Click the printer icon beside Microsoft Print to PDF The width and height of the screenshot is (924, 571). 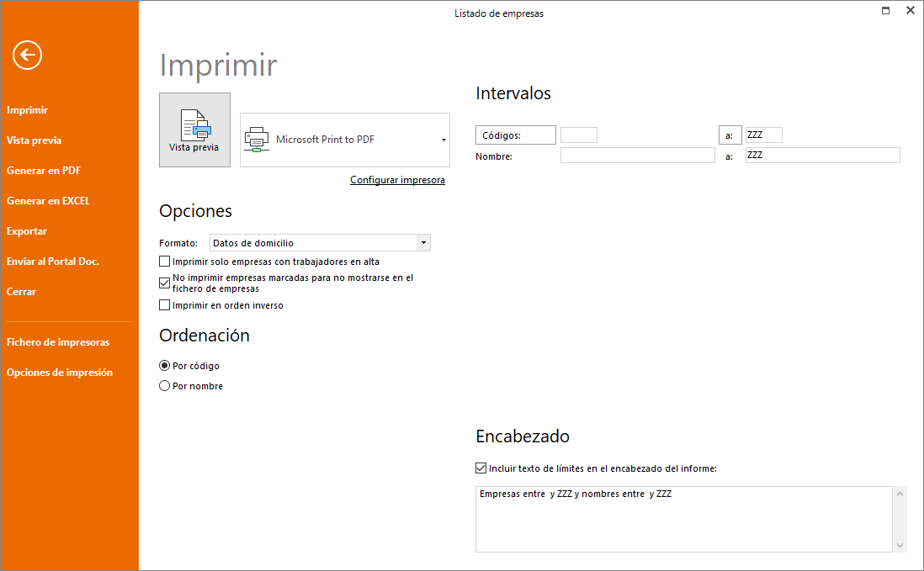click(x=257, y=140)
